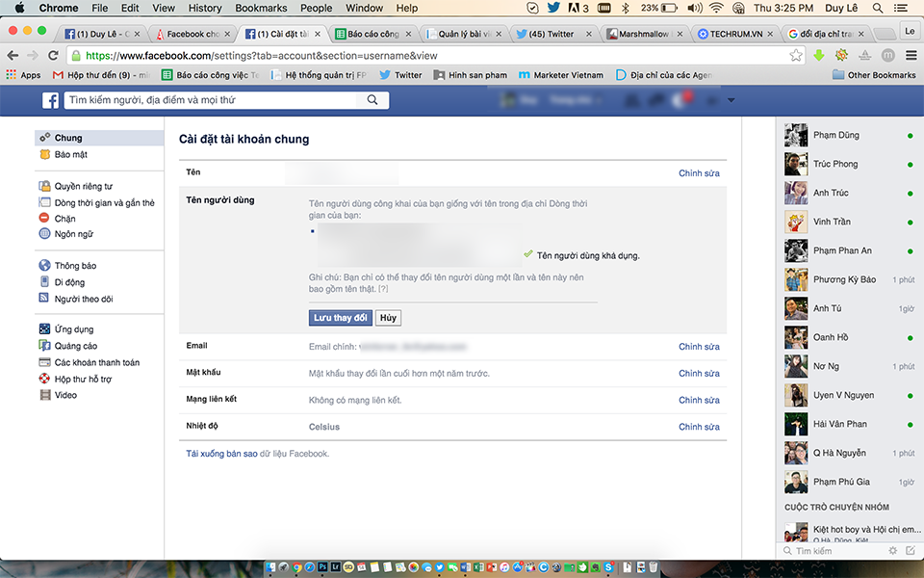The width and height of the screenshot is (924, 578).
Task: Expand the account settings chevron in the blue bar
Action: (x=730, y=99)
